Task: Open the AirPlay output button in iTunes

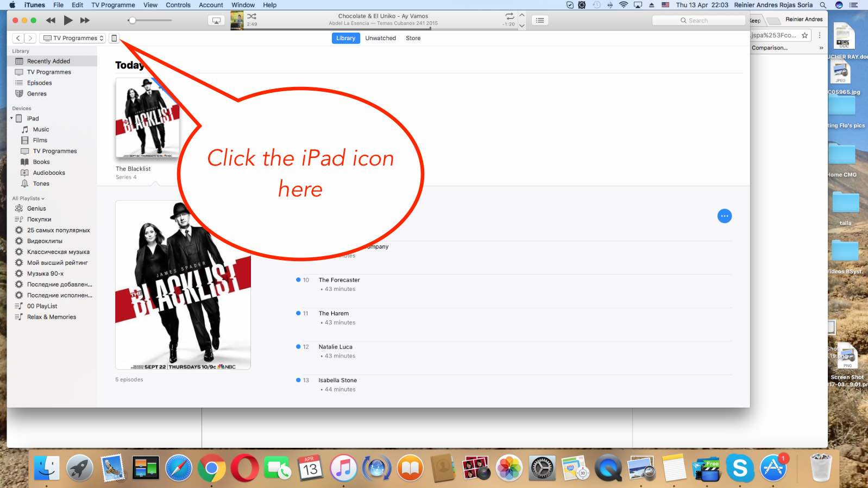Action: tap(216, 21)
